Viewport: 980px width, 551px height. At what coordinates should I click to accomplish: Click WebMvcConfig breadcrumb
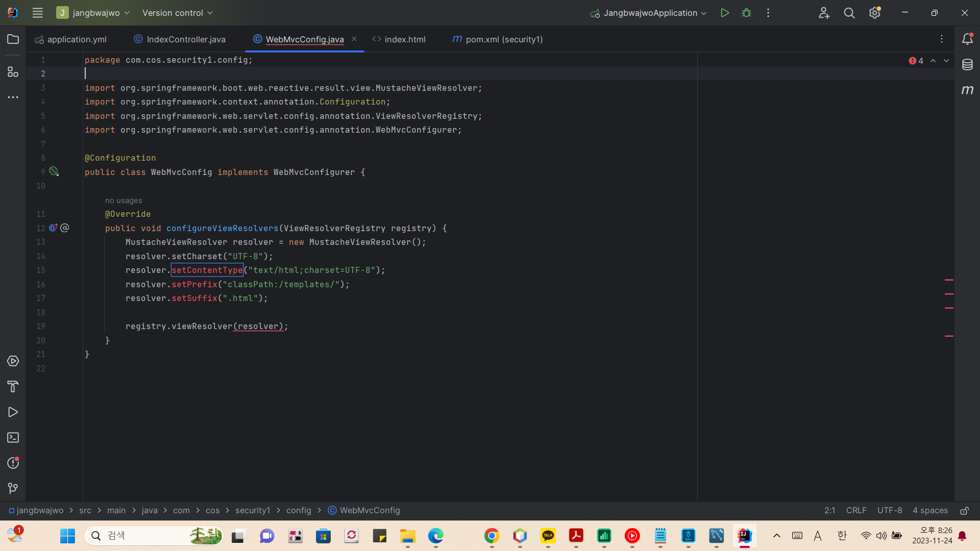[x=364, y=511]
